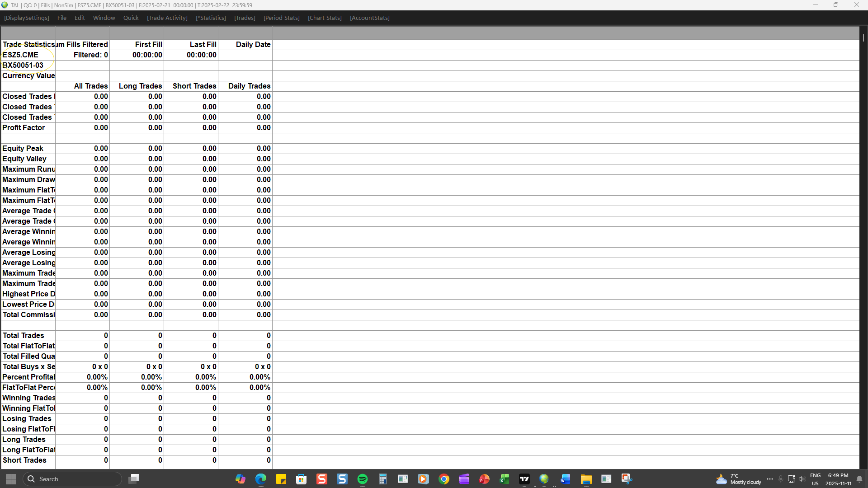
Task: Open Spotify from the taskbar
Action: [363, 479]
